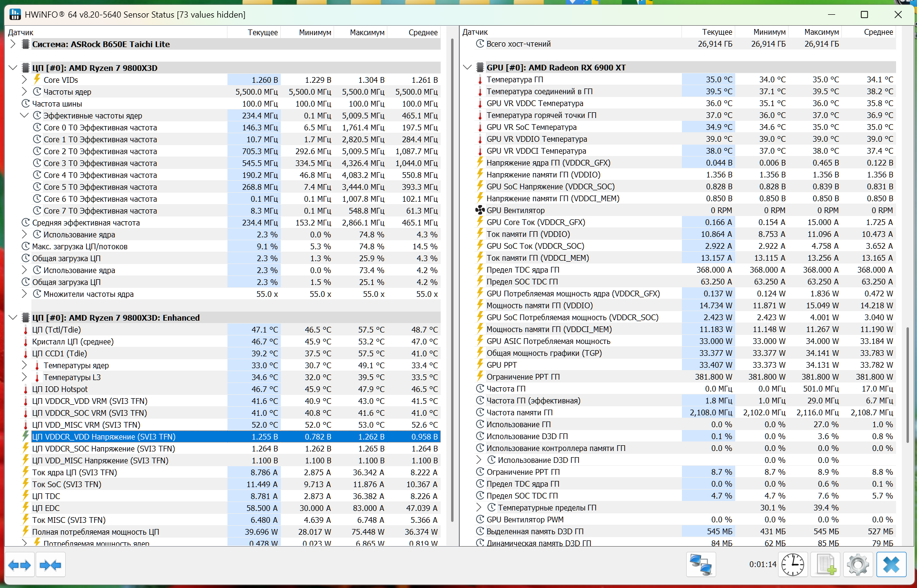Expand Температурные пределы ГП row
This screenshot has width=917, height=588.
click(x=479, y=508)
